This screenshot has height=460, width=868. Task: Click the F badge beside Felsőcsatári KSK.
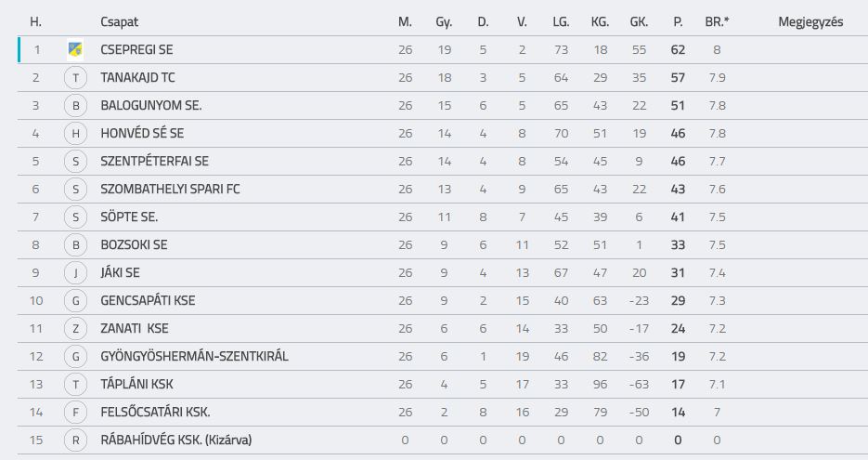[x=76, y=413]
